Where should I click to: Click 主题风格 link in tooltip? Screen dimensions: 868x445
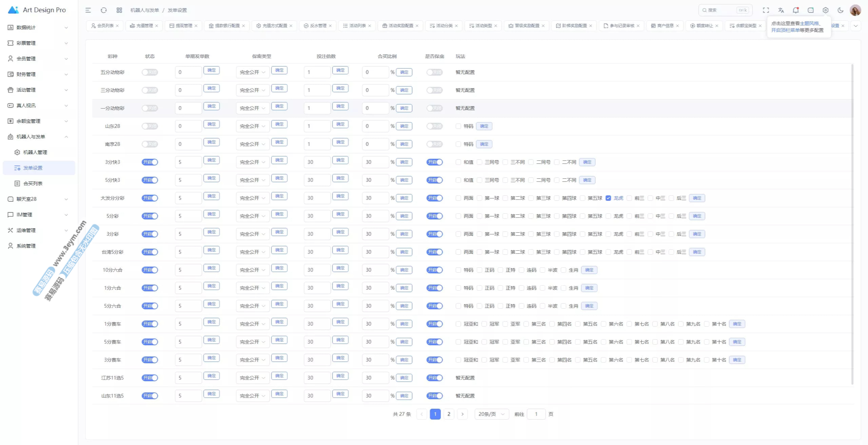pyautogui.click(x=809, y=23)
